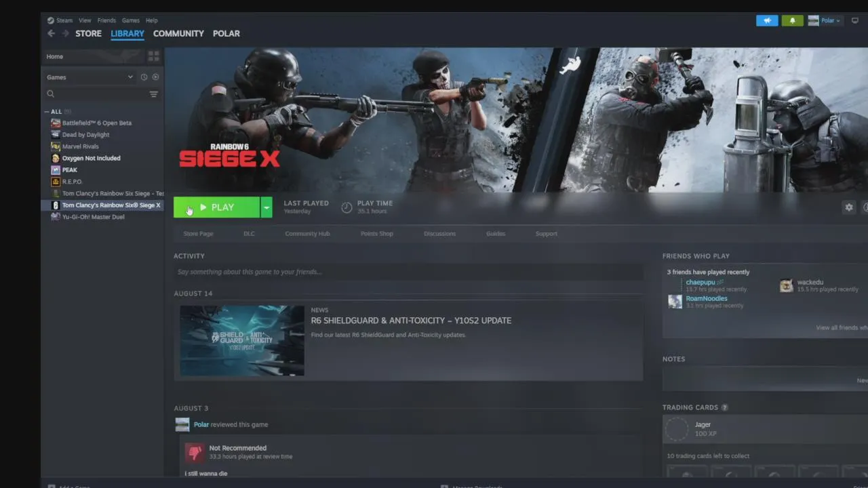Open the Guides link
Image resolution: width=868 pixels, height=488 pixels.
(496, 234)
